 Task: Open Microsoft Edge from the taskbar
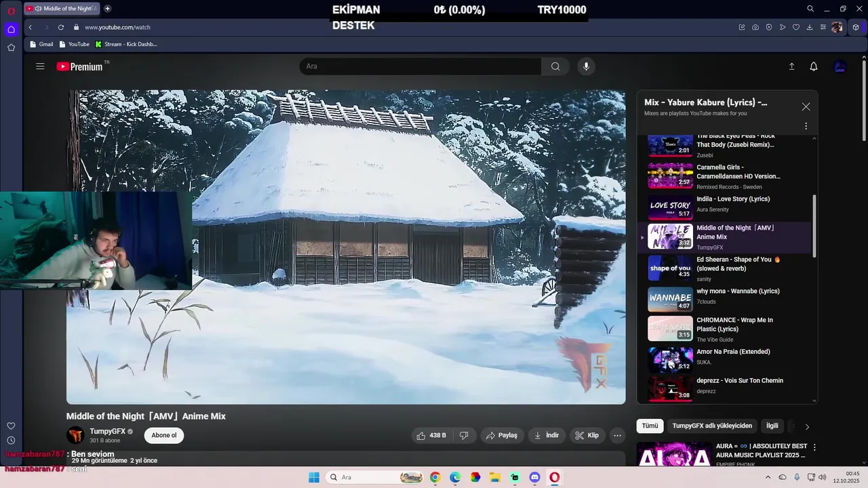pyautogui.click(x=455, y=477)
